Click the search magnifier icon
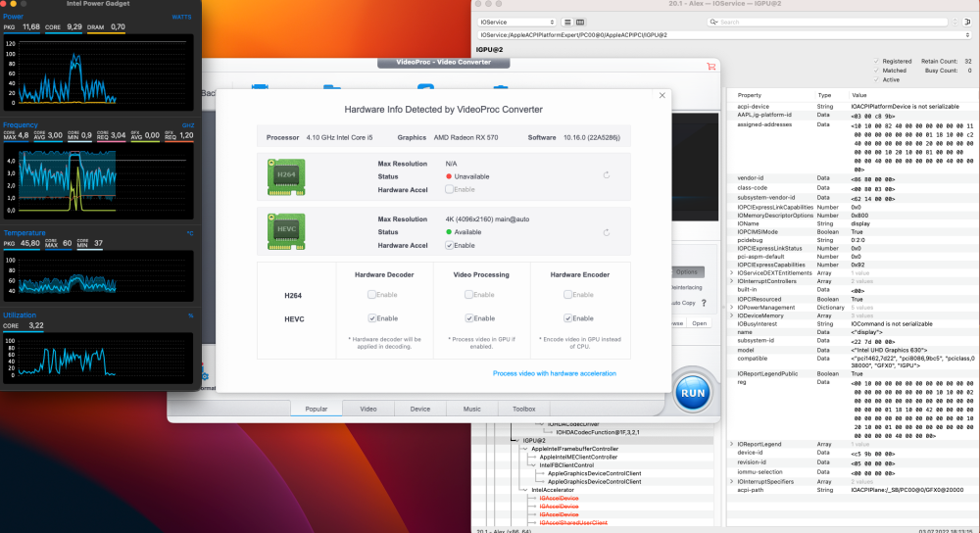 [713, 22]
